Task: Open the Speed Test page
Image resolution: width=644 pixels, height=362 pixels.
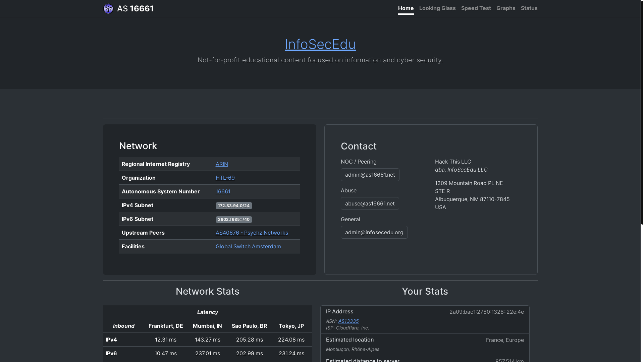Action: point(476,8)
